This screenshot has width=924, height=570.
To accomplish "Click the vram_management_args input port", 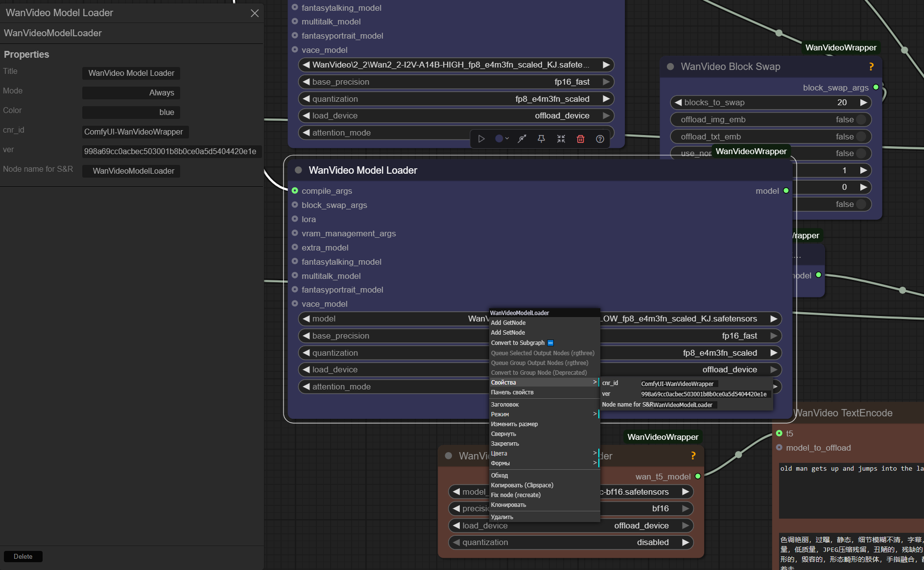I will coord(295,233).
